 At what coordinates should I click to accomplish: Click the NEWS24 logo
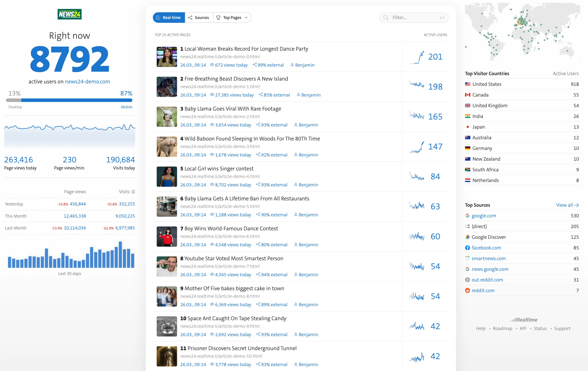click(70, 14)
